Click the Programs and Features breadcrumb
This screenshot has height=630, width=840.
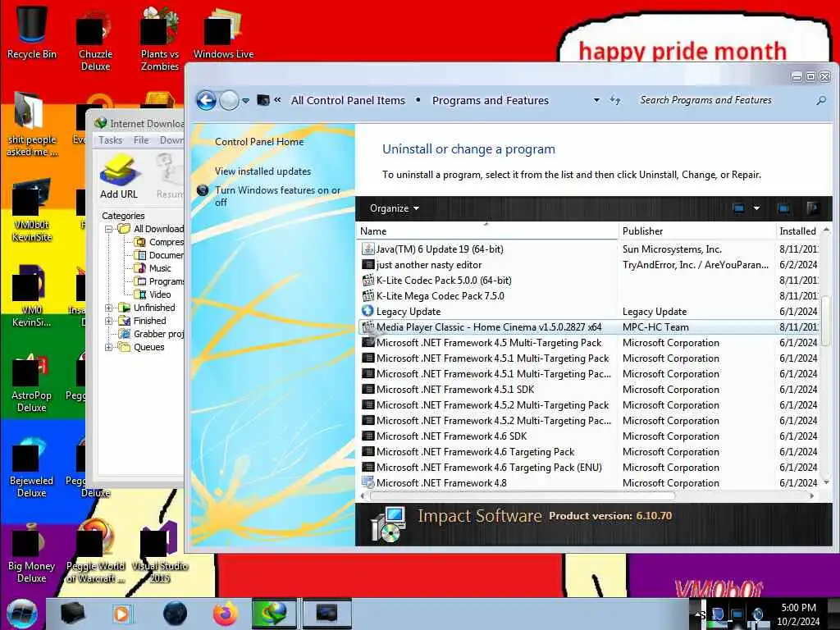click(x=491, y=100)
